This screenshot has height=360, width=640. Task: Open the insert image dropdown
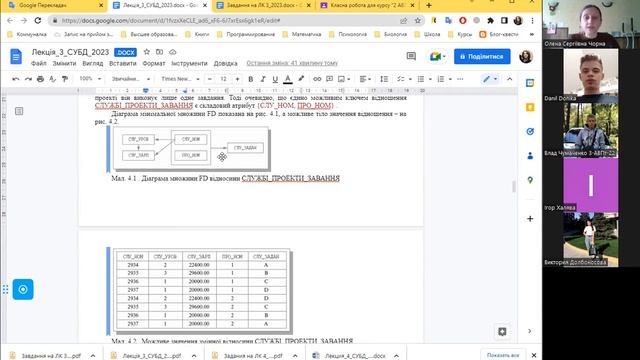click(x=344, y=79)
